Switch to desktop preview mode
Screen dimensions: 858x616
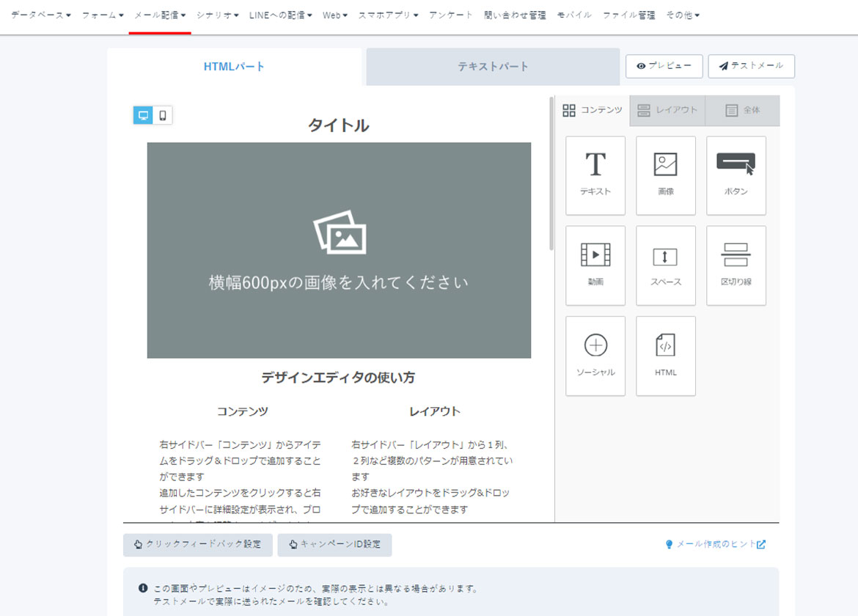click(143, 115)
